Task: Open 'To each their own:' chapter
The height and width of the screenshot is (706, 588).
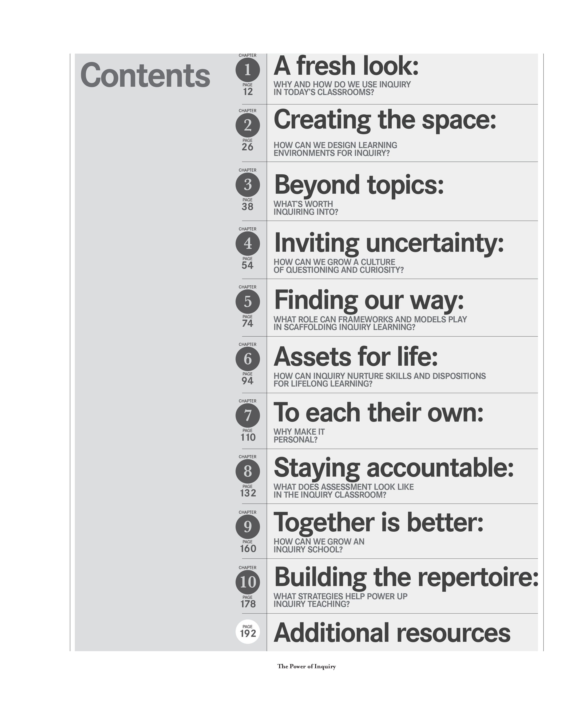Action: 379,413
